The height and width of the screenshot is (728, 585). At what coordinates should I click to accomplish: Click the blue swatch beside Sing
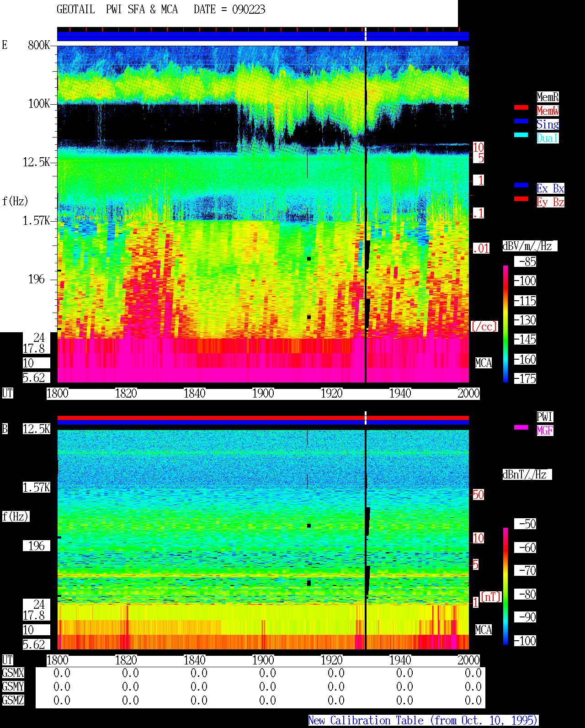click(521, 122)
